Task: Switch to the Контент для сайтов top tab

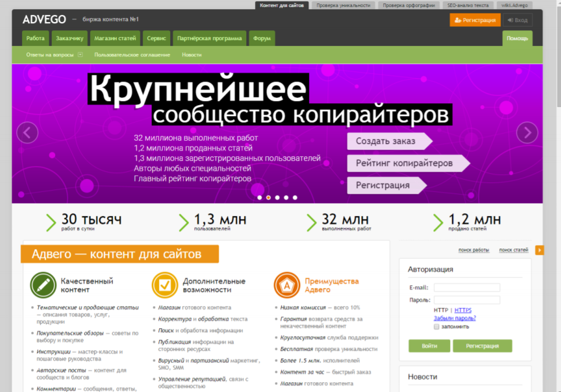Action: tap(282, 5)
